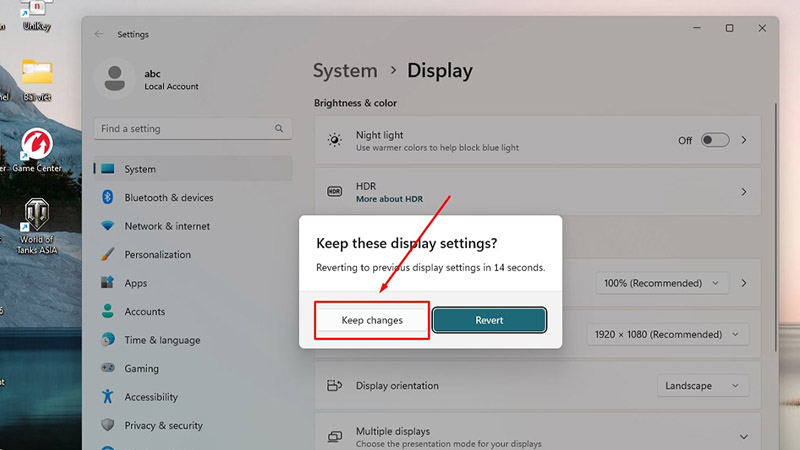The height and width of the screenshot is (450, 800).
Task: Click the Gaming controller icon
Action: click(108, 368)
